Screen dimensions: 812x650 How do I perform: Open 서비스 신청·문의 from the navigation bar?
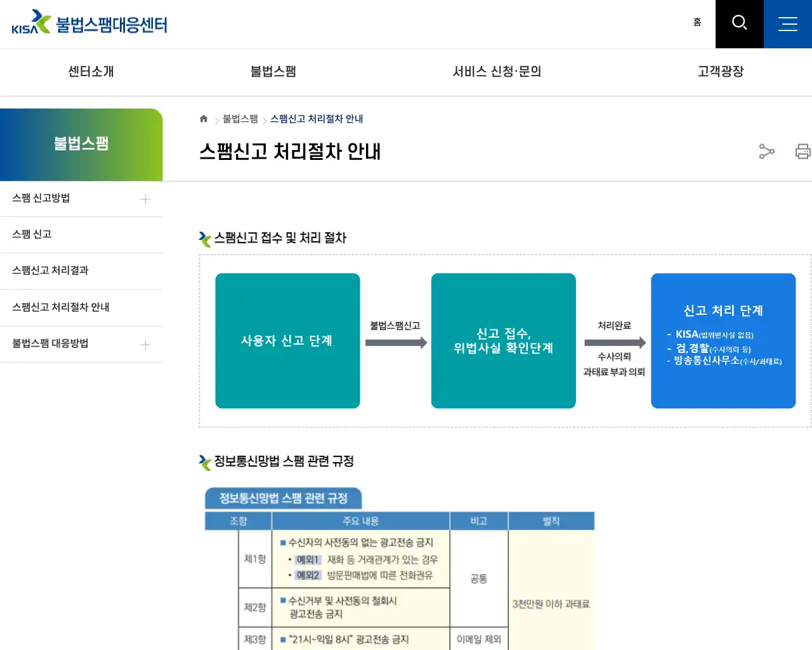pos(497,72)
